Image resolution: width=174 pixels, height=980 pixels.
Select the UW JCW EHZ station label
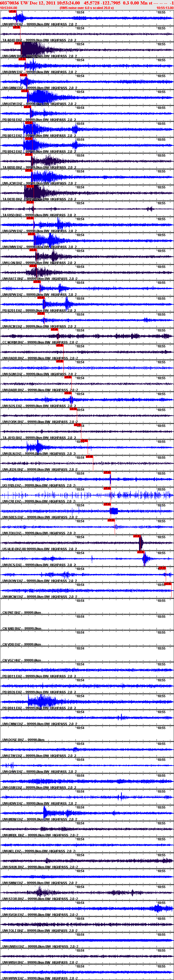[39, 183]
